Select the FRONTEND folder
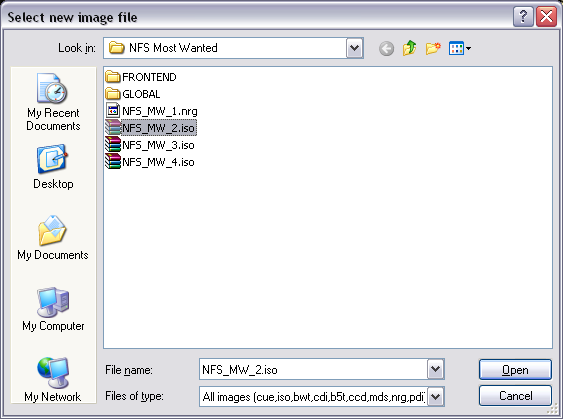The width and height of the screenshot is (563, 419). pos(141,77)
